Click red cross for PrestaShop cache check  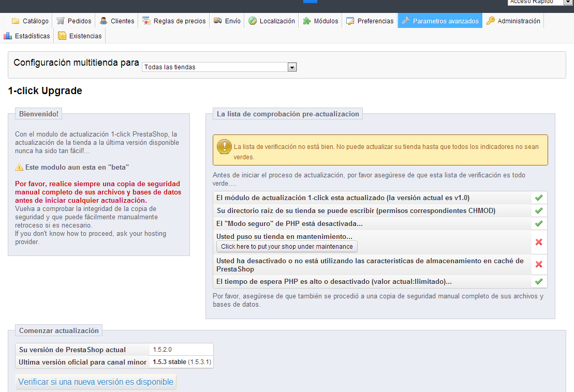(539, 264)
